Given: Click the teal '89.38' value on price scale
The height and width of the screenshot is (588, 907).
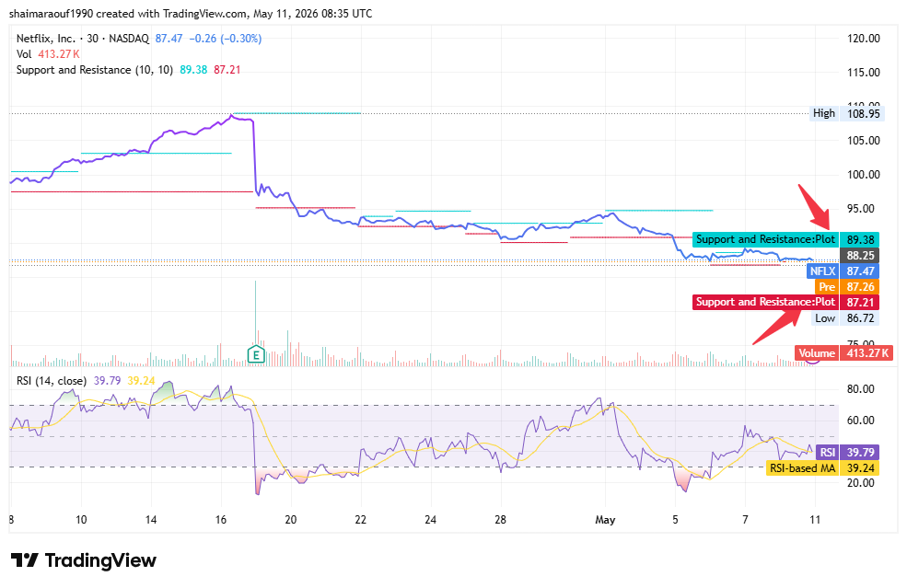Looking at the screenshot, I should coord(860,239).
